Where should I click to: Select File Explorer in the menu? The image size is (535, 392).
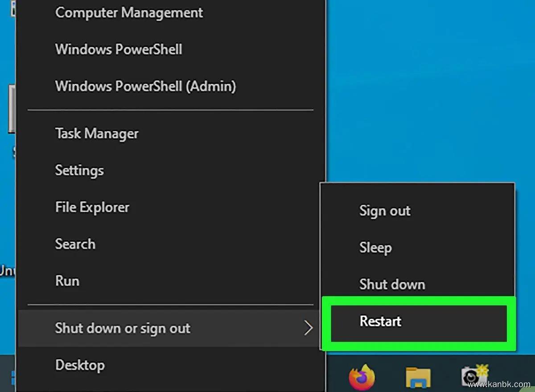[92, 207]
